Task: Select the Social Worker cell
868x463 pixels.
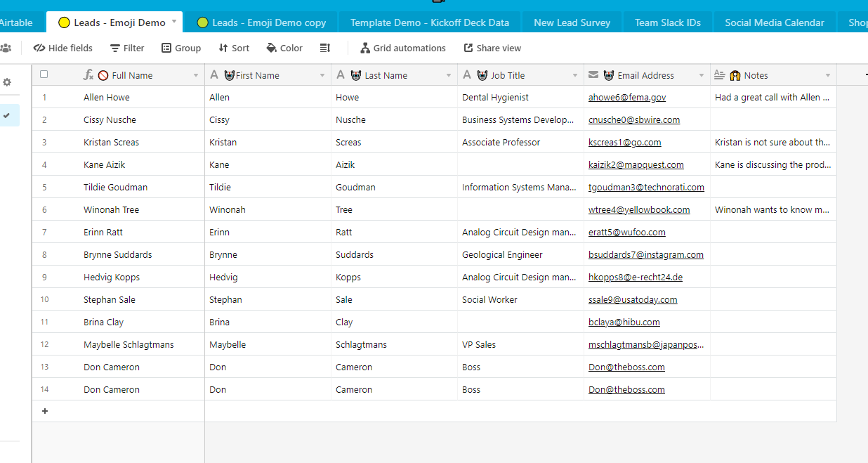Action: point(520,300)
